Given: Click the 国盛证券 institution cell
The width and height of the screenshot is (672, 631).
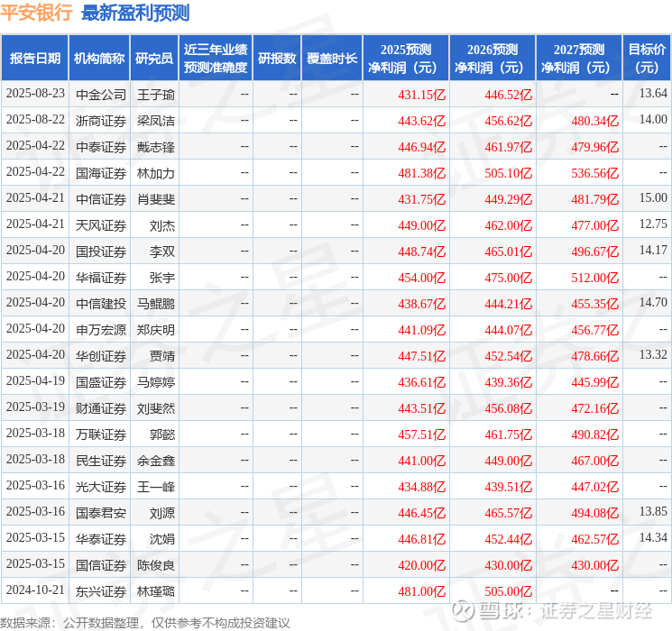Looking at the screenshot, I should tap(101, 382).
